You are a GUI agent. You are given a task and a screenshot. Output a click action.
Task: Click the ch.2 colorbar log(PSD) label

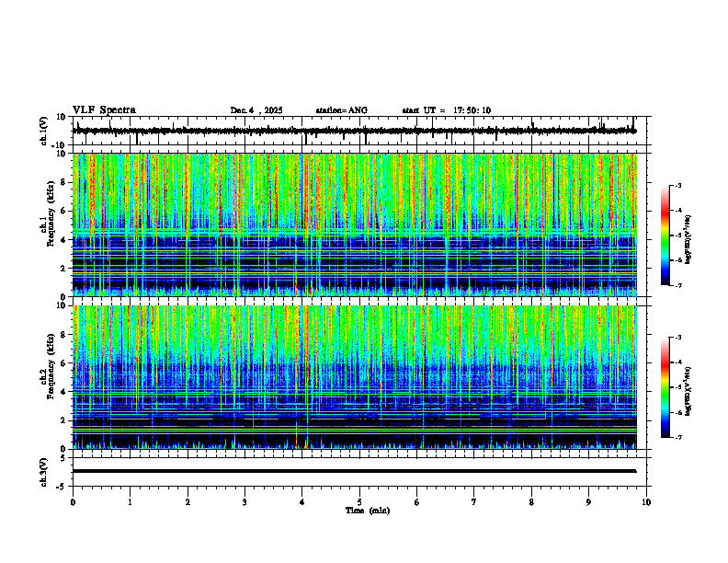[688, 391]
